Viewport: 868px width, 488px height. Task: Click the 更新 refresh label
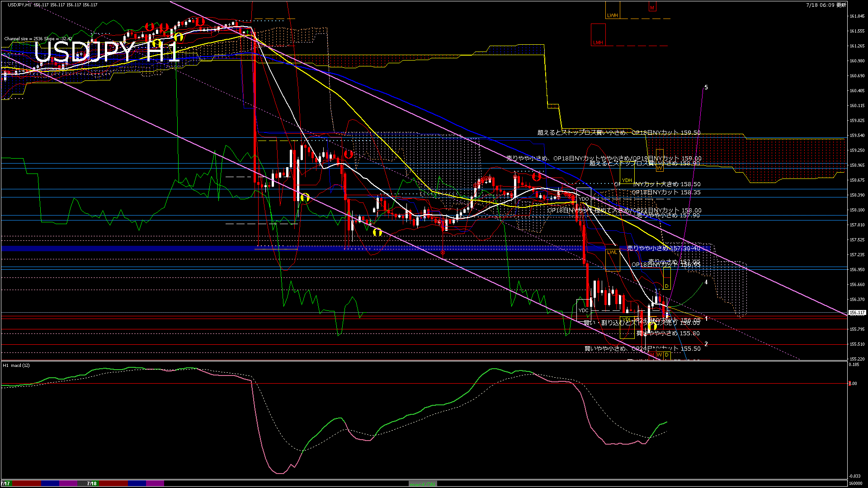click(841, 5)
